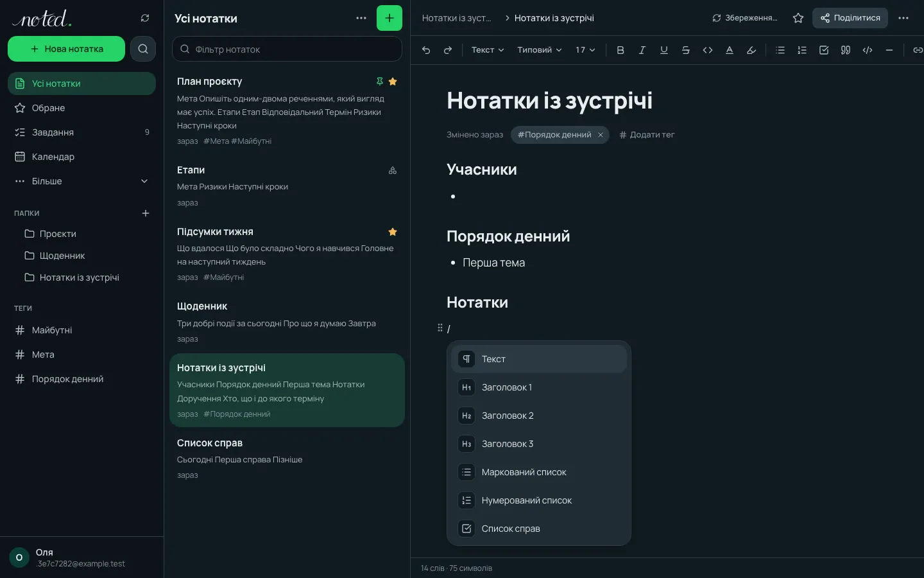Star the note as favorite in header
The height and width of the screenshot is (578, 924).
click(x=798, y=18)
